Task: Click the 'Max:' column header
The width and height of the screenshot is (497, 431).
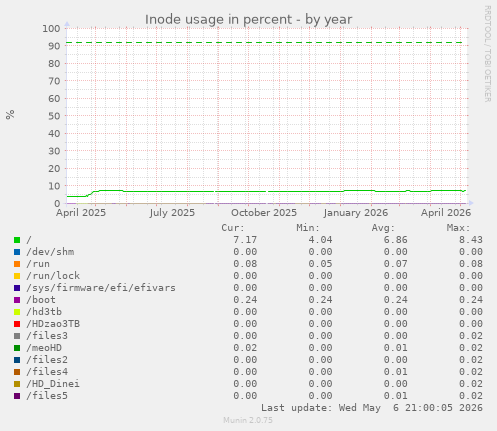Action: [x=458, y=228]
